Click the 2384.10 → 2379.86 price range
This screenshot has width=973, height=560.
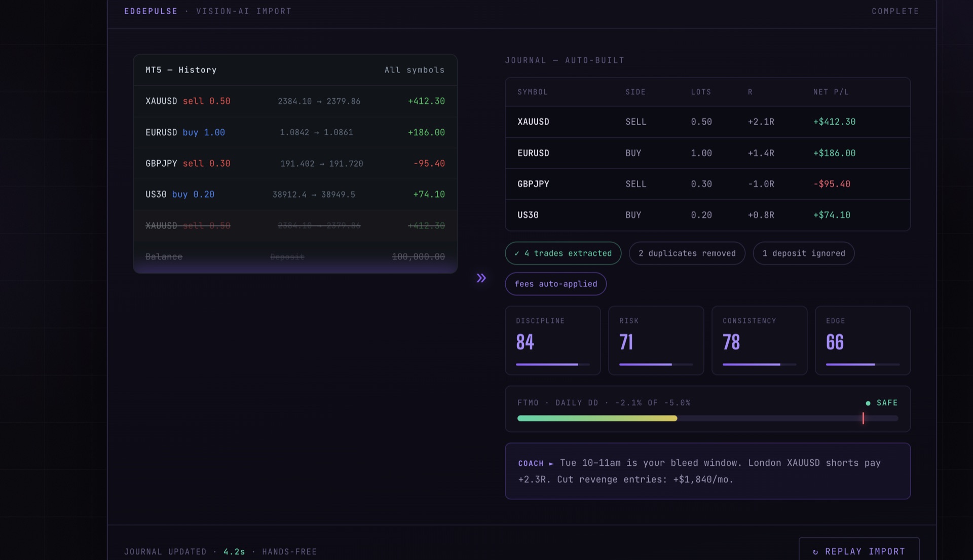coord(319,101)
